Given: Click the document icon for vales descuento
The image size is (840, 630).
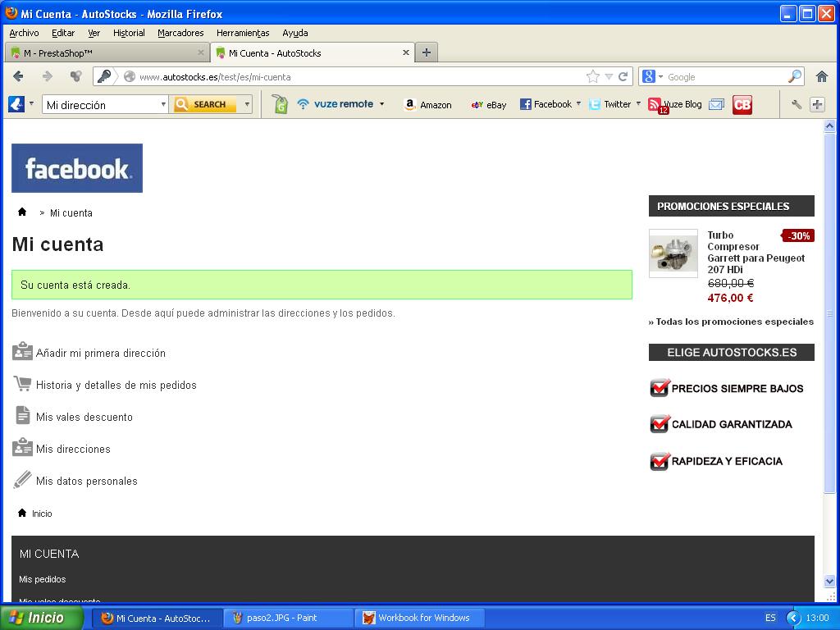Looking at the screenshot, I should pos(22,415).
